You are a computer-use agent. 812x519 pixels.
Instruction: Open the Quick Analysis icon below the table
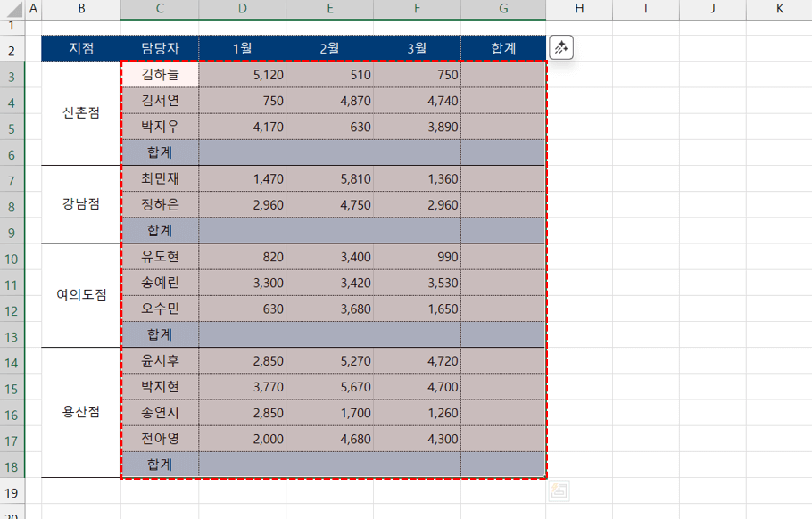559,490
